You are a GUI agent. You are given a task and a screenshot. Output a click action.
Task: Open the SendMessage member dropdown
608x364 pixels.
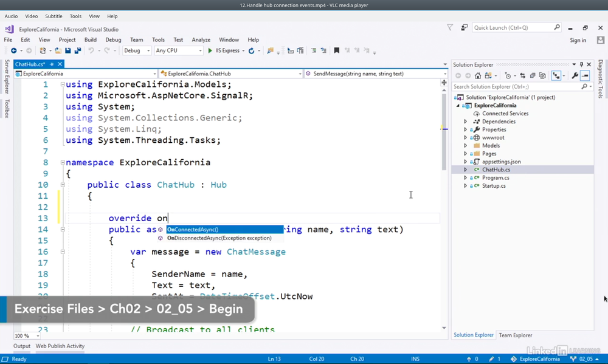click(376, 74)
